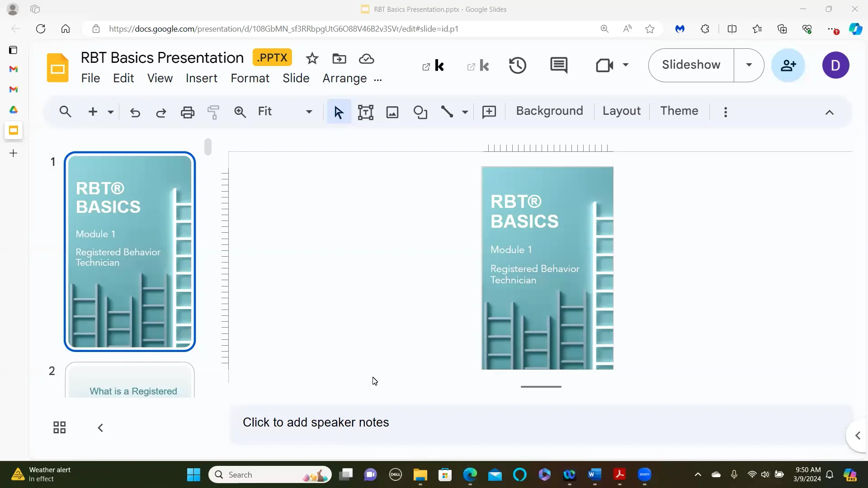
Task: Click Redo in the toolbar
Action: pyautogui.click(x=161, y=112)
